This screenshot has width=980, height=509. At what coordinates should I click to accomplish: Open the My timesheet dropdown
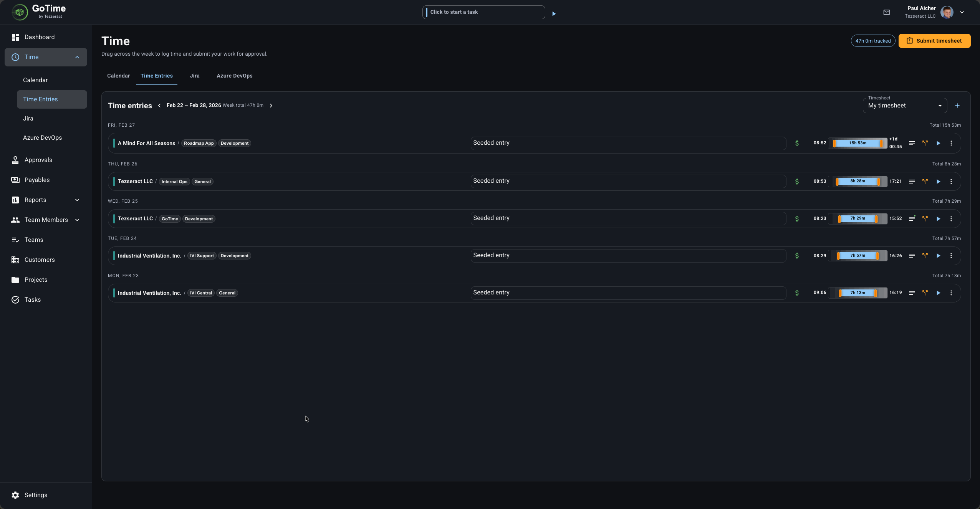[905, 106]
